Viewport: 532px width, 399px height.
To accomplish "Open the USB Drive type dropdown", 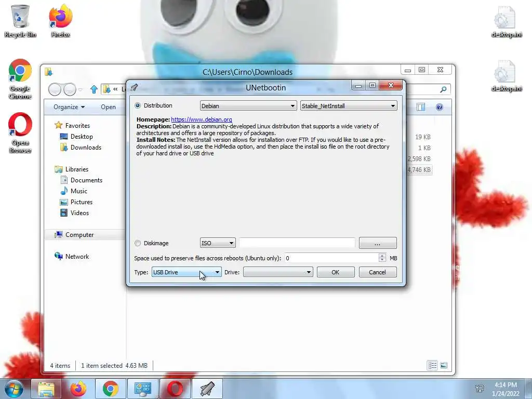I will pos(187,272).
